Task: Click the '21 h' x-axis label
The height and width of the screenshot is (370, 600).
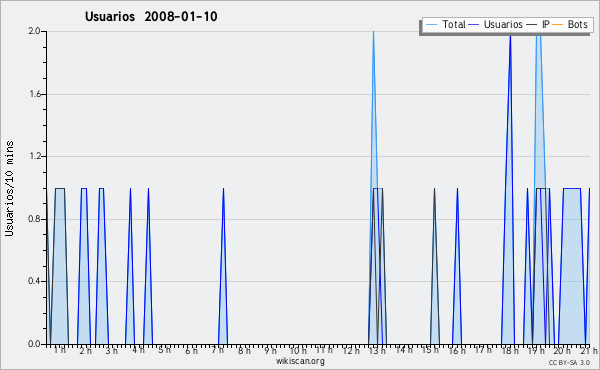Action: click(x=589, y=350)
